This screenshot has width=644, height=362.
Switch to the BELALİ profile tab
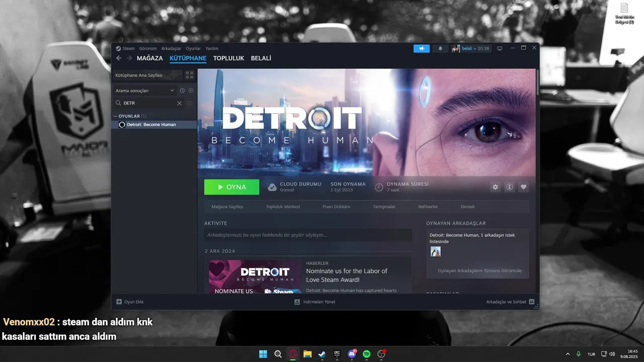click(x=261, y=58)
